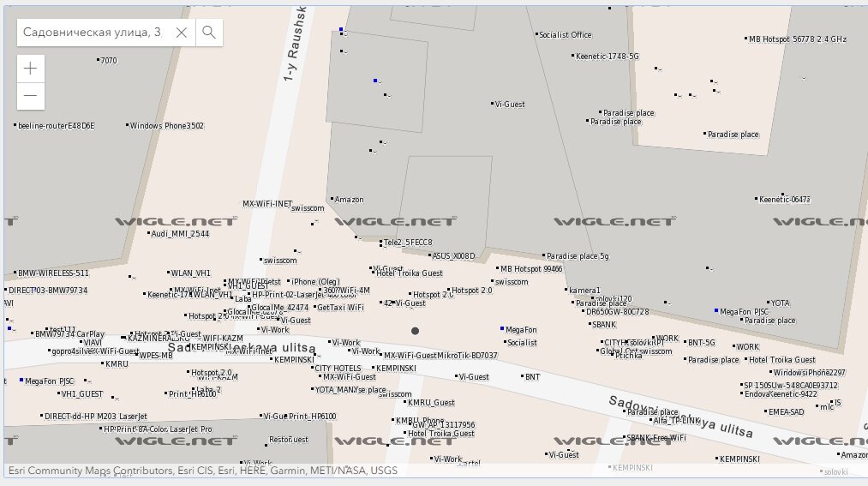Select the 'DR650GW-80C728' network label
This screenshot has width=868, height=486.
point(617,312)
